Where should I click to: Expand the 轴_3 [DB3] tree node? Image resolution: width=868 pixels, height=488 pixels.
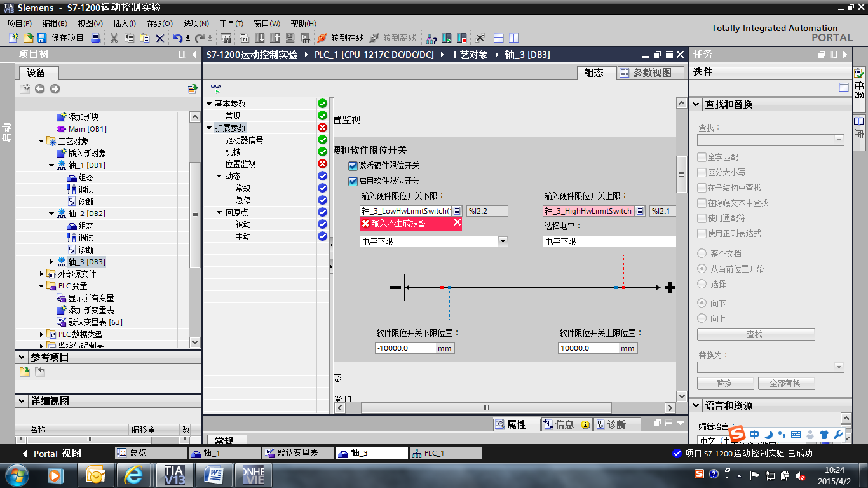tap(52, 262)
